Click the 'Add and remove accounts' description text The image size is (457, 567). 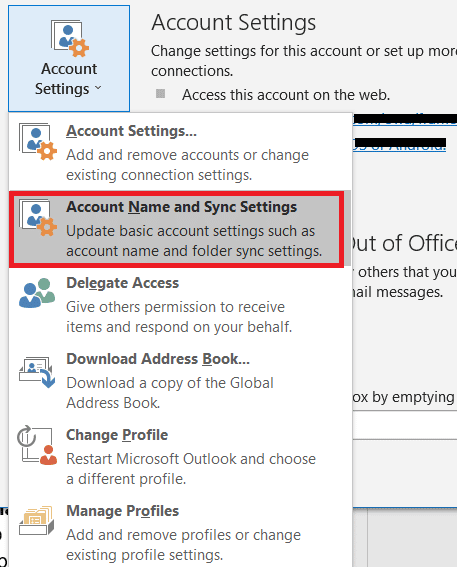pos(187,165)
